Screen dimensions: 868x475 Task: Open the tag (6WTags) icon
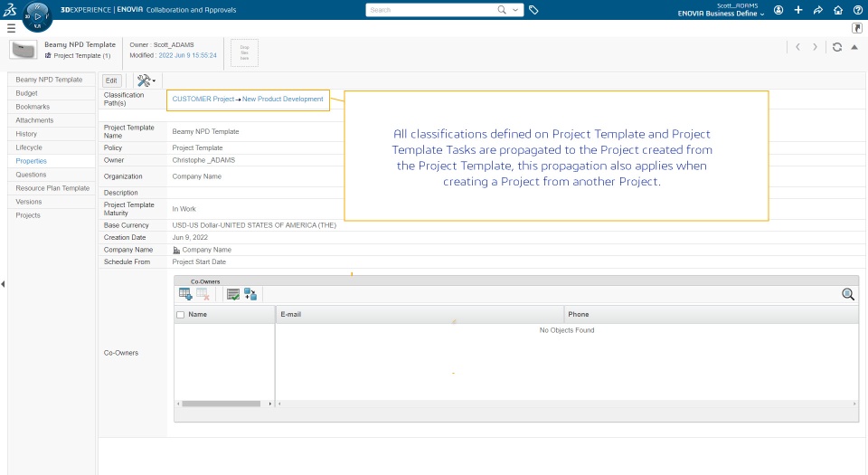pyautogui.click(x=533, y=10)
